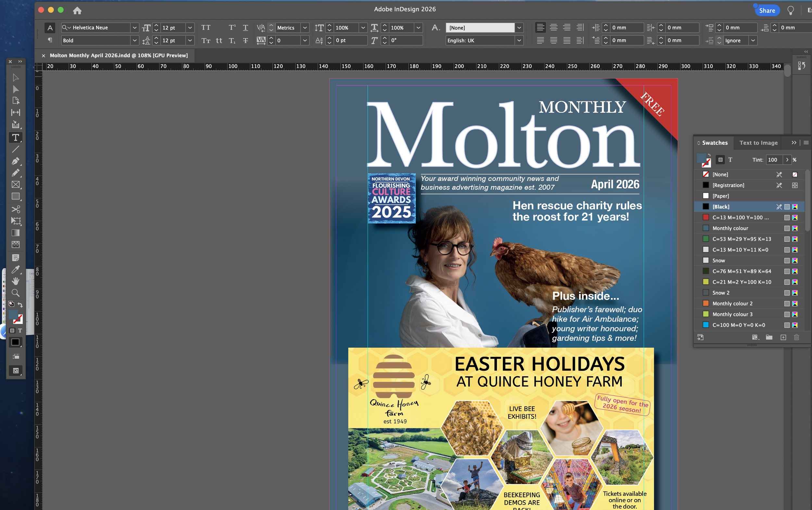This screenshot has width=812, height=510.
Task: Enable Underline formatting
Action: 246,28
